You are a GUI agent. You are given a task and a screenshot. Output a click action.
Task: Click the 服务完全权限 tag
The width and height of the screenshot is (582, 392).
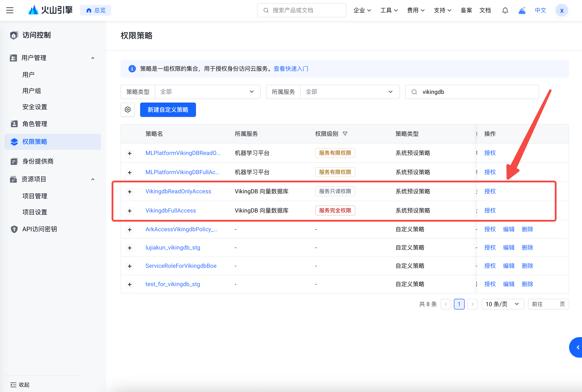coord(335,210)
